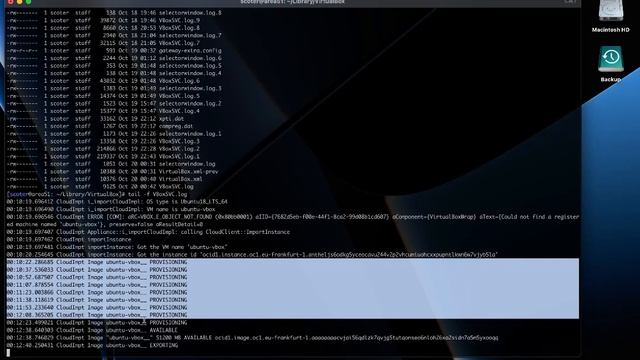
Task: Click the terminal cursor block on the bottom line
Action: [8, 353]
